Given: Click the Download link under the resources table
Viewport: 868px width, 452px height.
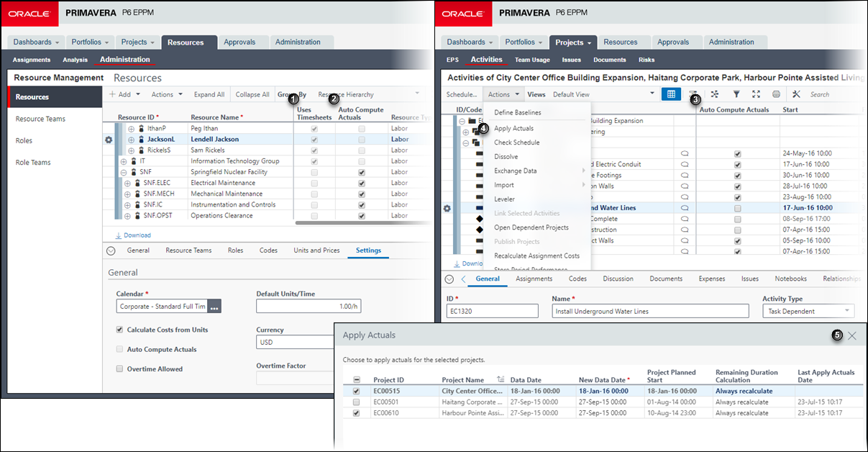Looking at the screenshot, I should [x=133, y=235].
